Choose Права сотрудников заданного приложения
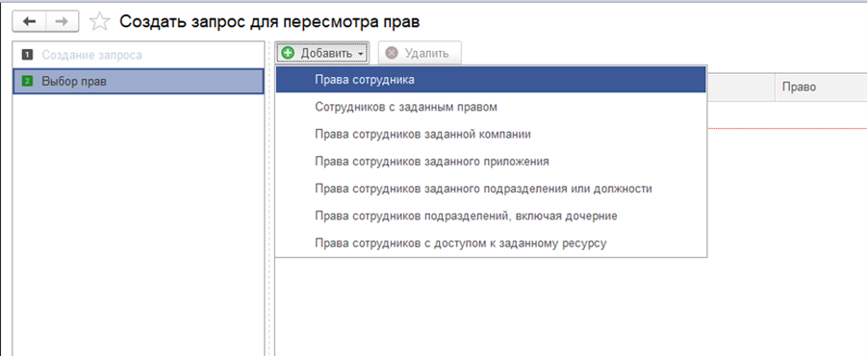The image size is (868, 356). point(491,162)
